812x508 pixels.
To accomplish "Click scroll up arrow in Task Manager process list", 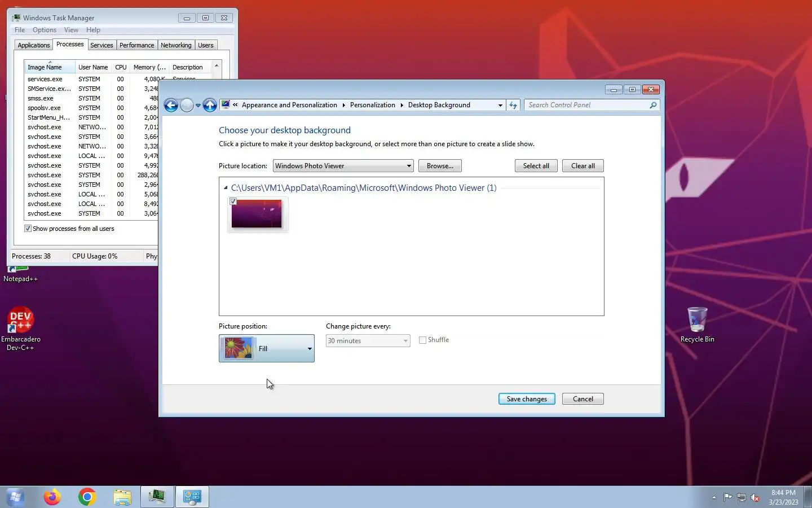I will [217, 66].
